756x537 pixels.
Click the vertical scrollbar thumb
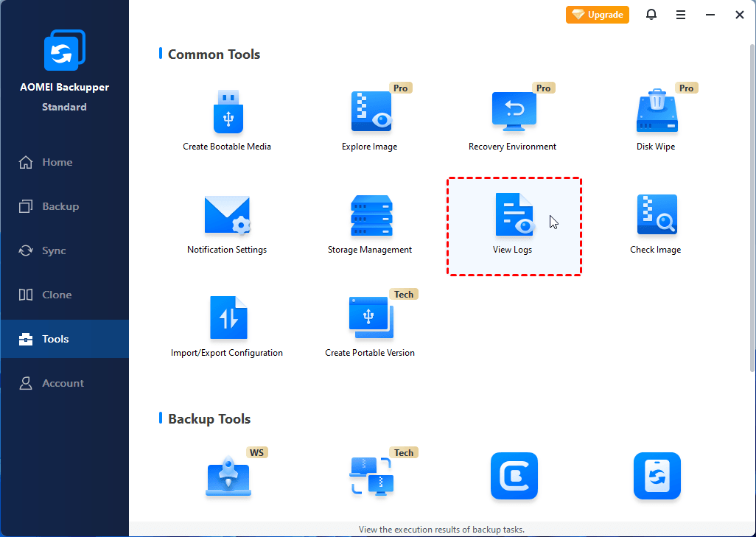[752, 208]
